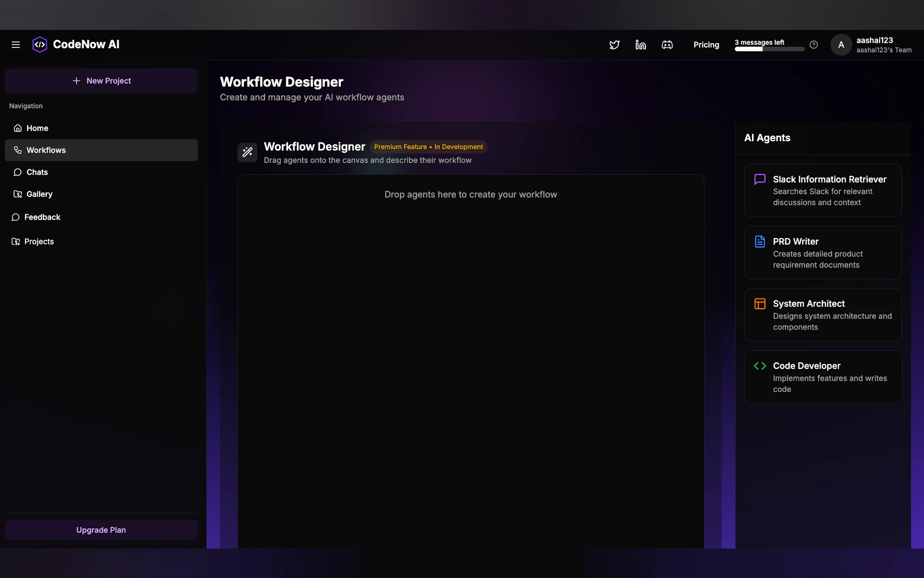Open the Twitter link icon
The image size is (924, 578).
[614, 45]
